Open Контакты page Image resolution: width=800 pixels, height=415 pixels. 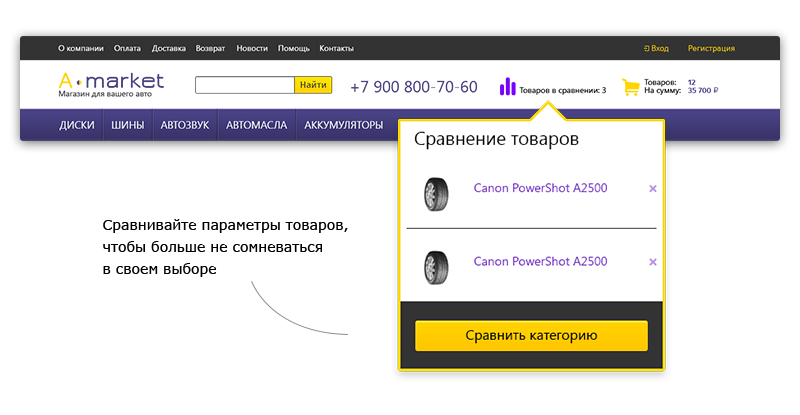[x=336, y=48]
